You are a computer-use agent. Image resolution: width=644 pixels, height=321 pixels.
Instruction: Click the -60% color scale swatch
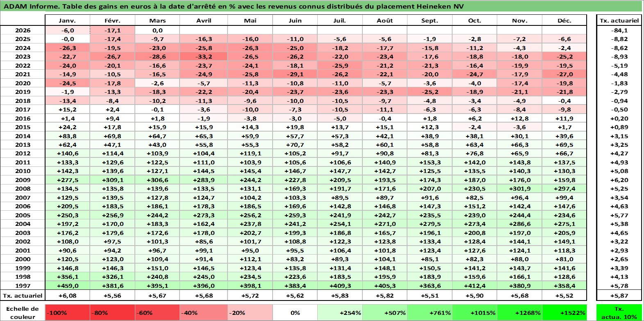(x=157, y=313)
